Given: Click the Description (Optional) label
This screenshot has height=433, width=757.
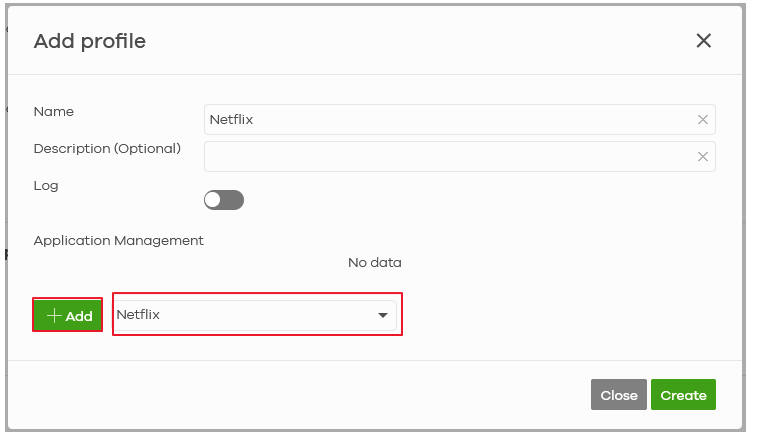Looking at the screenshot, I should coord(107,149).
